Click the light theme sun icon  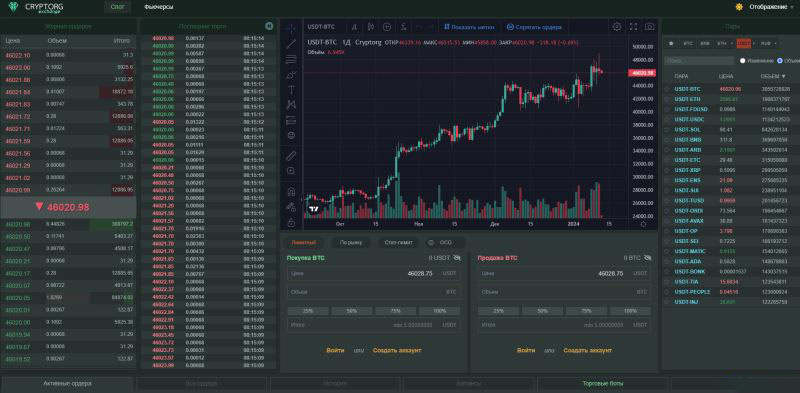(x=739, y=7)
